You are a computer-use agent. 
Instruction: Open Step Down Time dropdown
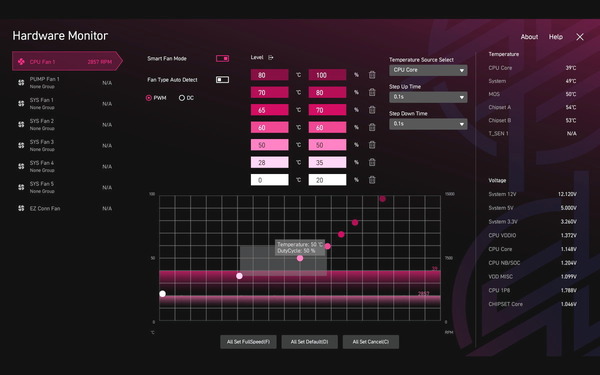(428, 124)
